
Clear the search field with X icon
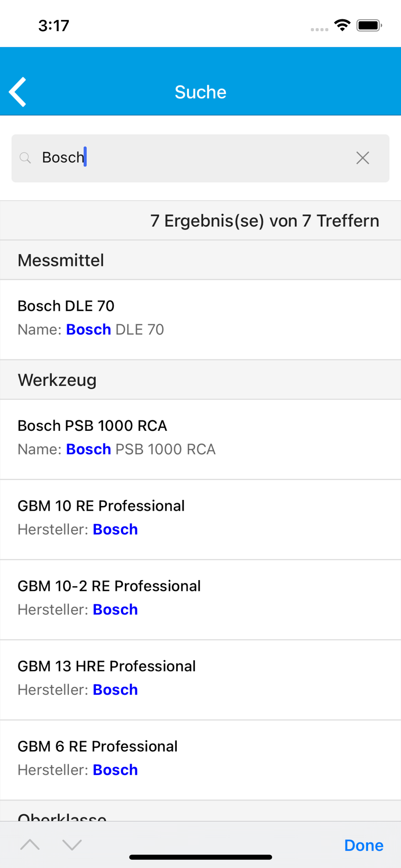(x=363, y=158)
